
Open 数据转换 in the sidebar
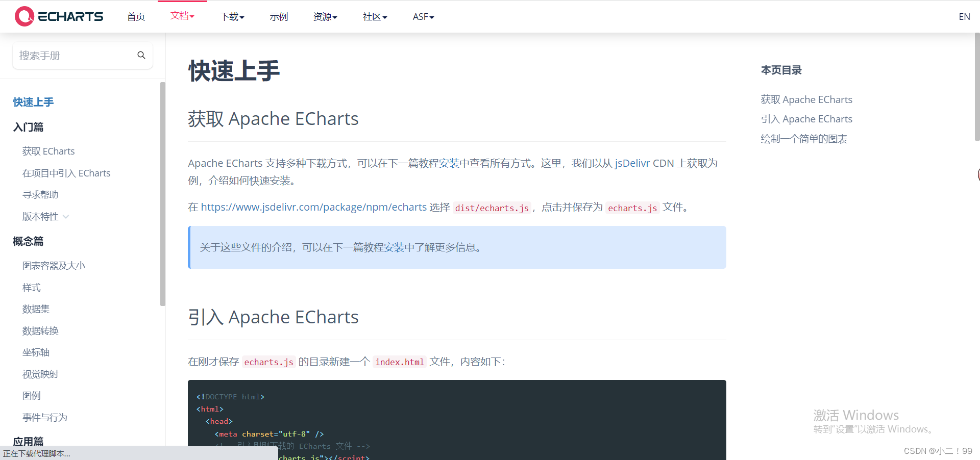[40, 331]
